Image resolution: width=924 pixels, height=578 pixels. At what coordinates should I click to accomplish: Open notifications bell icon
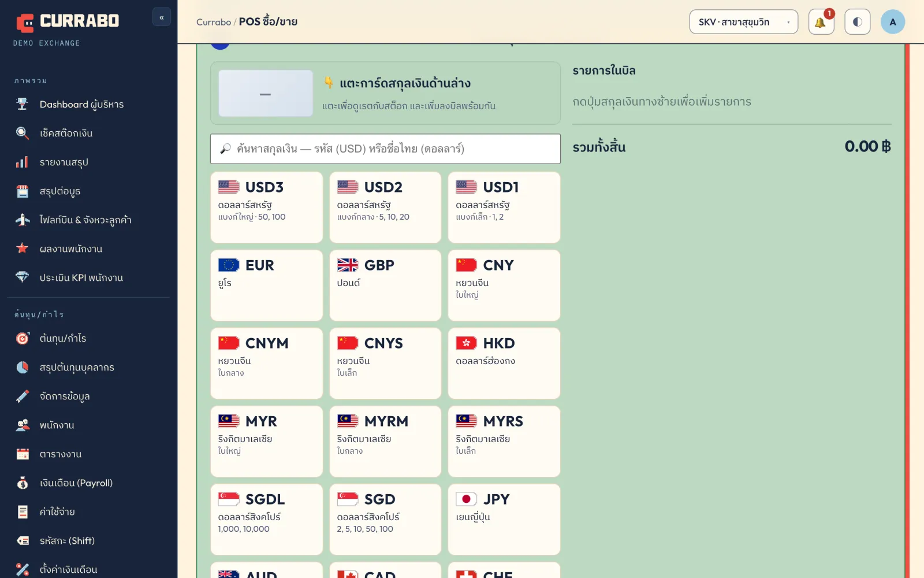(x=821, y=22)
